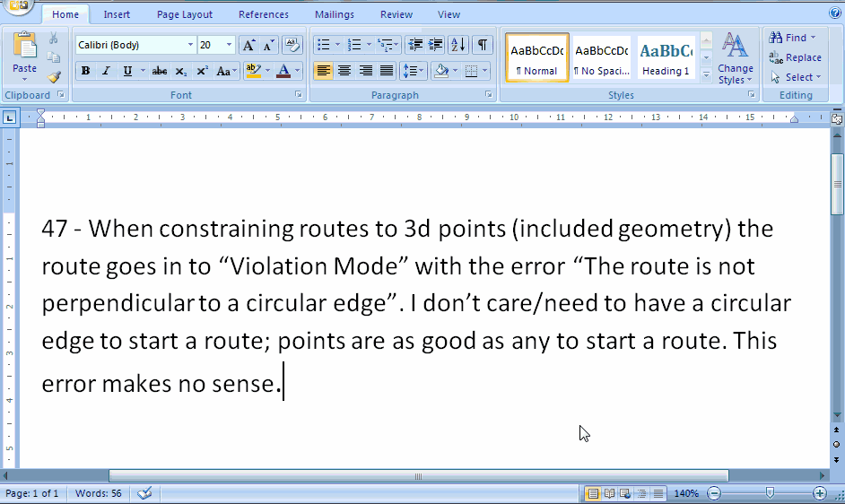Toggle Italic formatting
This screenshot has height=504, width=845.
pos(106,71)
